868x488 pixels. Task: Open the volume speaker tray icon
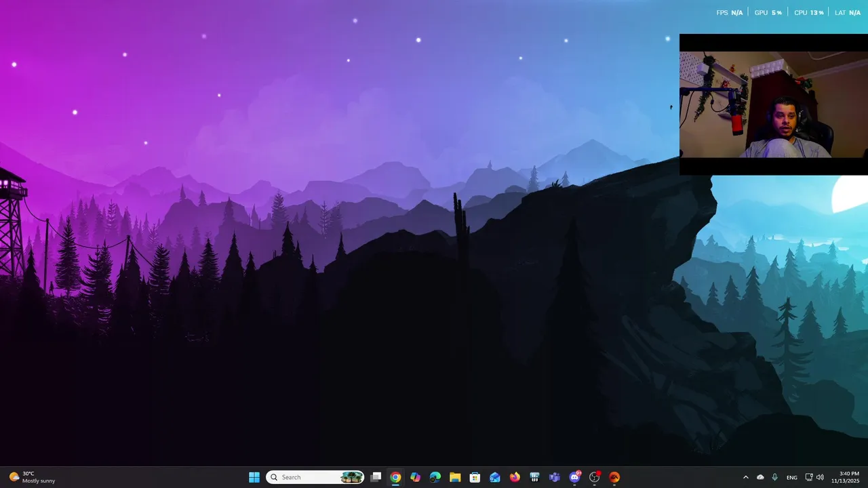[820, 477]
